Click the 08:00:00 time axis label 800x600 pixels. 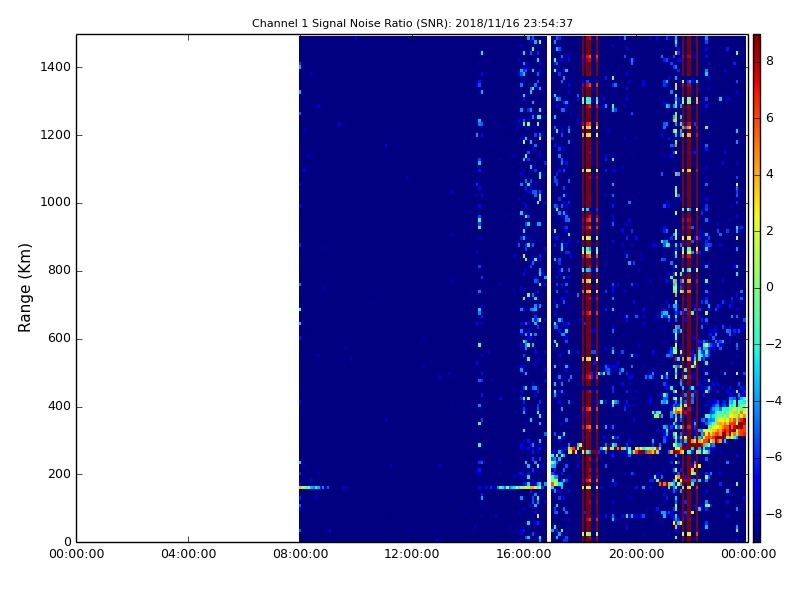point(301,554)
